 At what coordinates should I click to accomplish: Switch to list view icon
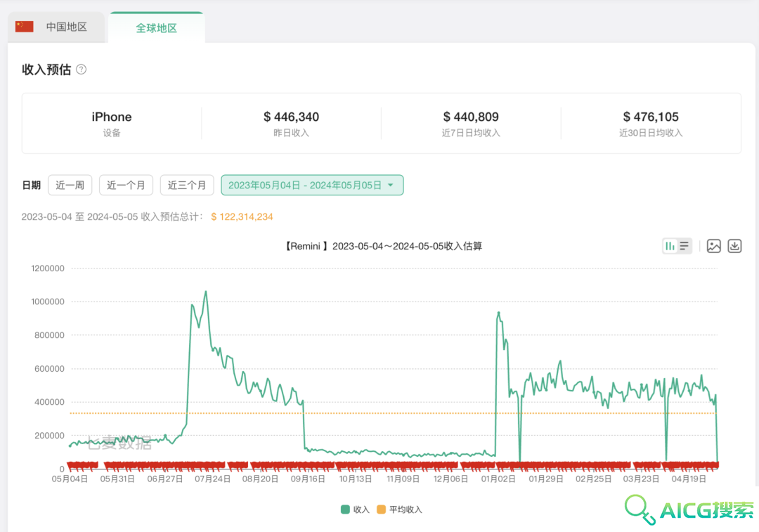685,247
